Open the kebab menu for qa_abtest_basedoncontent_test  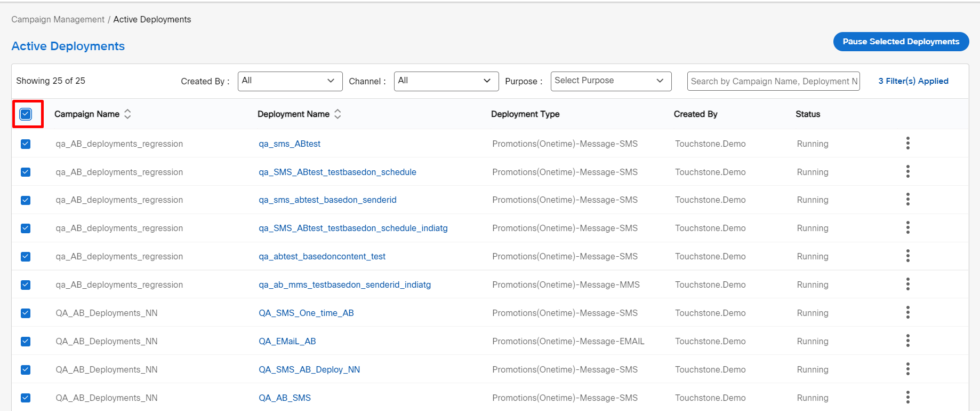click(x=907, y=256)
